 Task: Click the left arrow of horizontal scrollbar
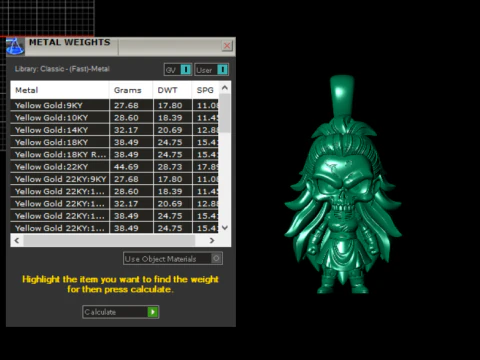point(17,240)
